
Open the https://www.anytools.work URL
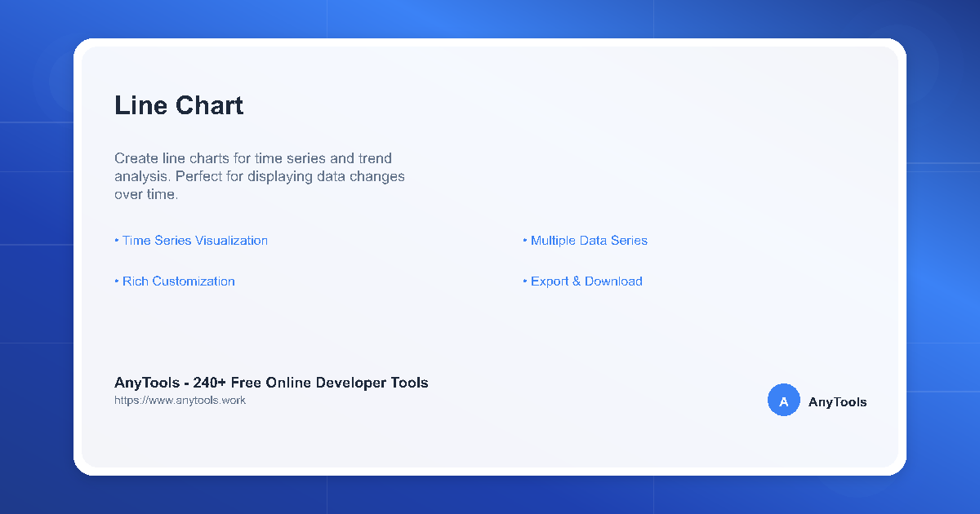(x=180, y=401)
